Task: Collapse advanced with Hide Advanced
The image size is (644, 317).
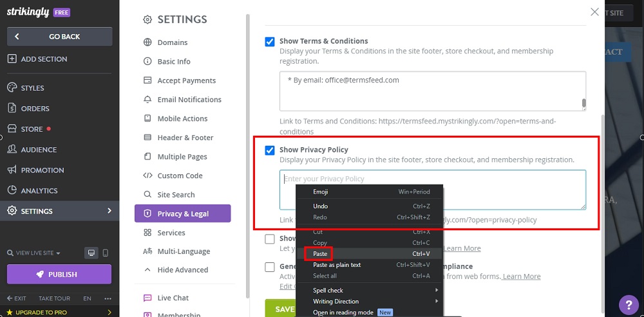Action: (x=176, y=270)
